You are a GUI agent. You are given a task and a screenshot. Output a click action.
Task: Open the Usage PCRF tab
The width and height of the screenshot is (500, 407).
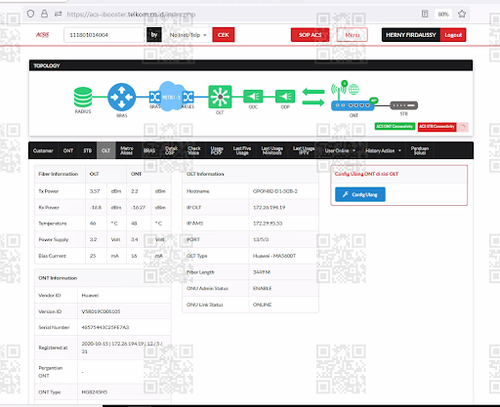tap(217, 151)
